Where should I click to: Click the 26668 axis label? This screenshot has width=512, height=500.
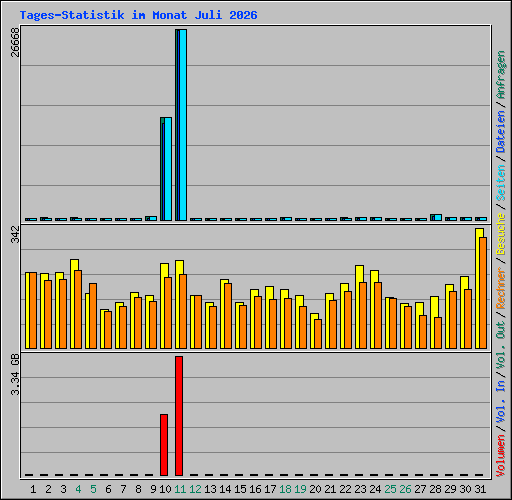point(15,42)
